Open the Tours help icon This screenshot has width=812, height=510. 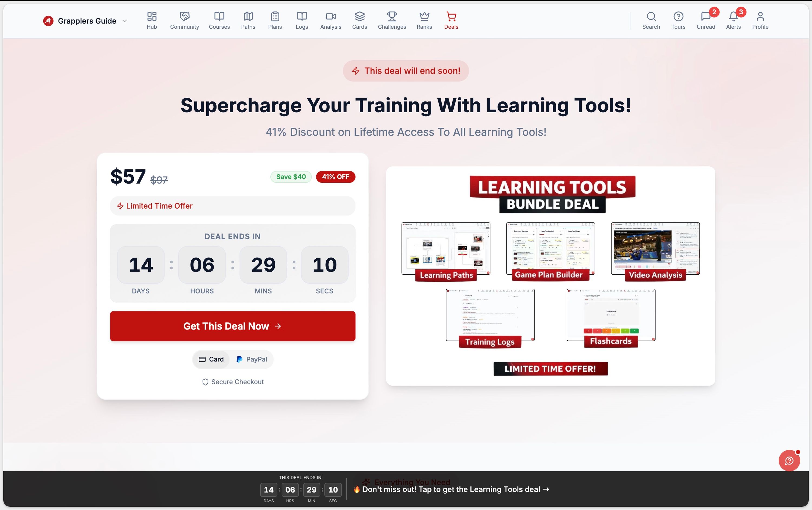pos(679,16)
